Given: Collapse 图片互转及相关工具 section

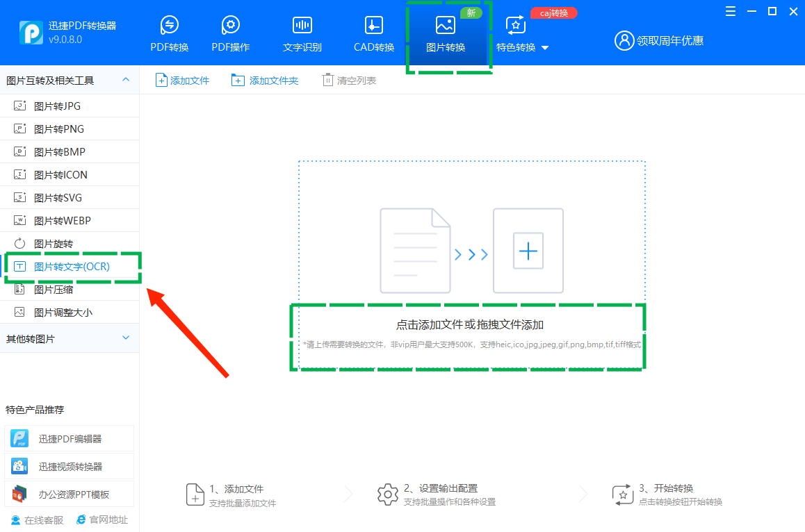Looking at the screenshot, I should pyautogui.click(x=126, y=79).
